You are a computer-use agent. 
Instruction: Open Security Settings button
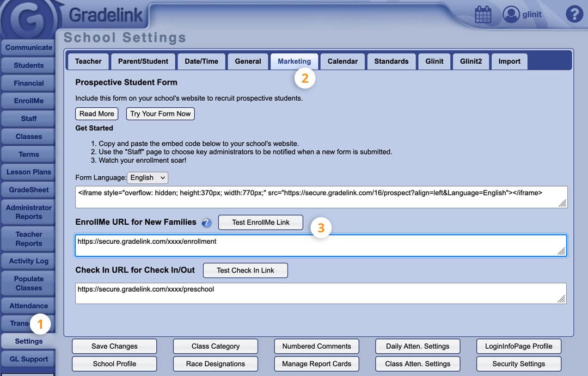tap(519, 364)
